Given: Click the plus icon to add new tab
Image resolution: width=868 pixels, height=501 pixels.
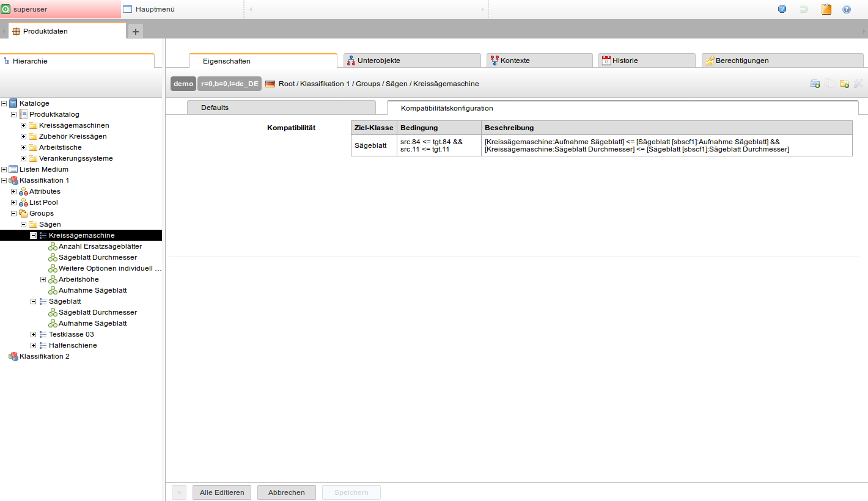Looking at the screenshot, I should (136, 32).
